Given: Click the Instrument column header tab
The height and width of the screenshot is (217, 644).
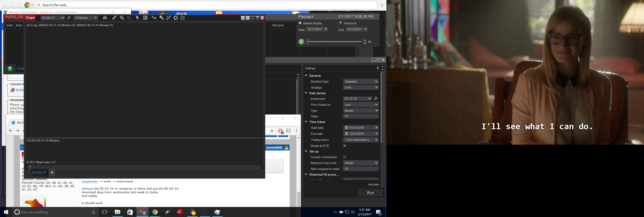Looking at the screenshot, I should (x=10, y=25).
